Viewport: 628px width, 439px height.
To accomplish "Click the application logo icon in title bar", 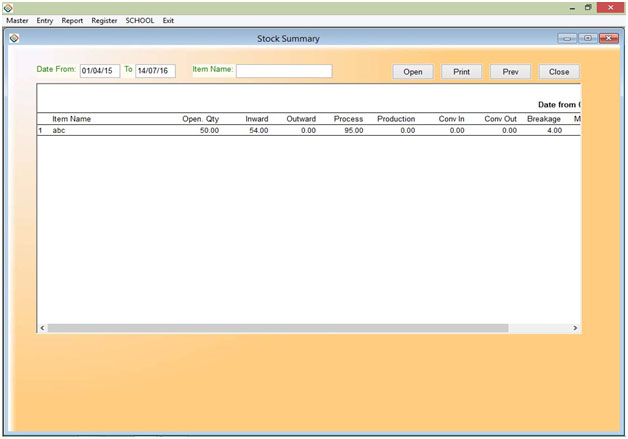I will (x=8, y=7).
